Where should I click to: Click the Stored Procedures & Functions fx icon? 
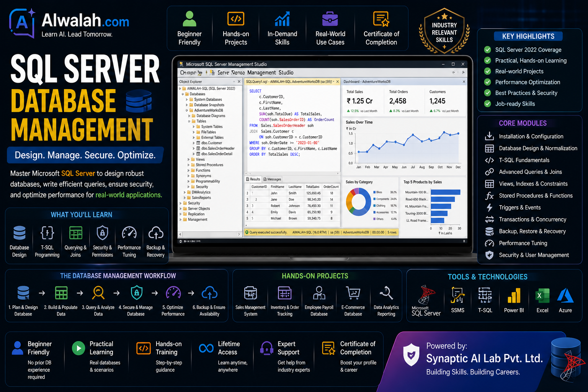489,196
